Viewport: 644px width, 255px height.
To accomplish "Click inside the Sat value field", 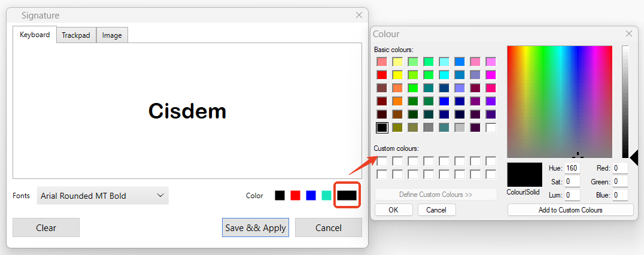I will (573, 181).
